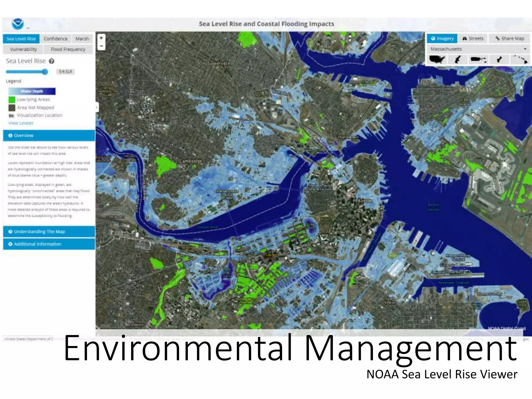The width and height of the screenshot is (532, 399).
Task: Switch to the Confidence tab
Action: coord(56,39)
